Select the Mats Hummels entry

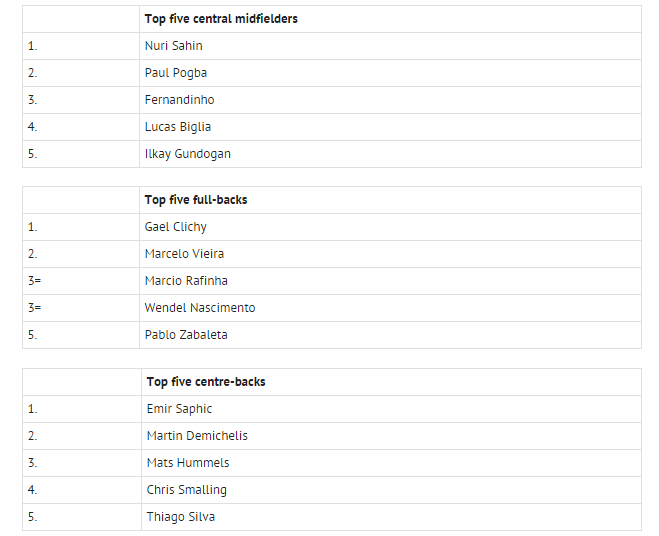188,463
